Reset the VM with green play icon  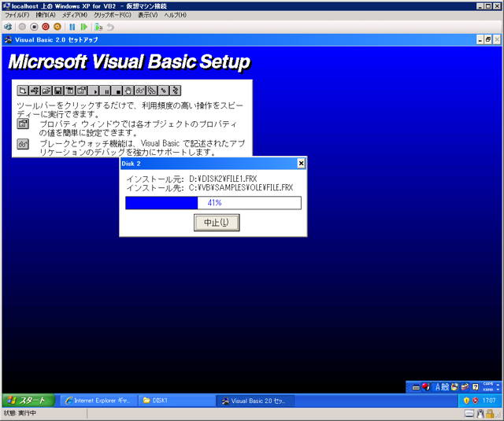tap(84, 27)
